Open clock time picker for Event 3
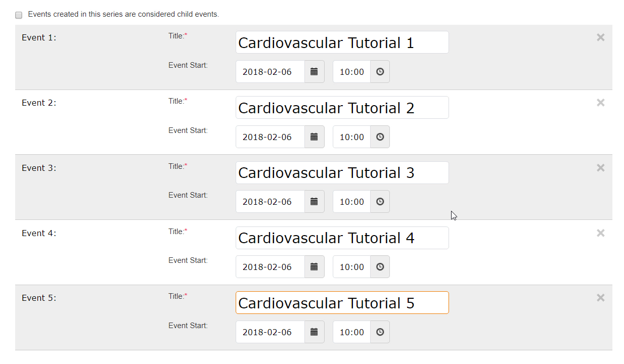 pyautogui.click(x=380, y=202)
